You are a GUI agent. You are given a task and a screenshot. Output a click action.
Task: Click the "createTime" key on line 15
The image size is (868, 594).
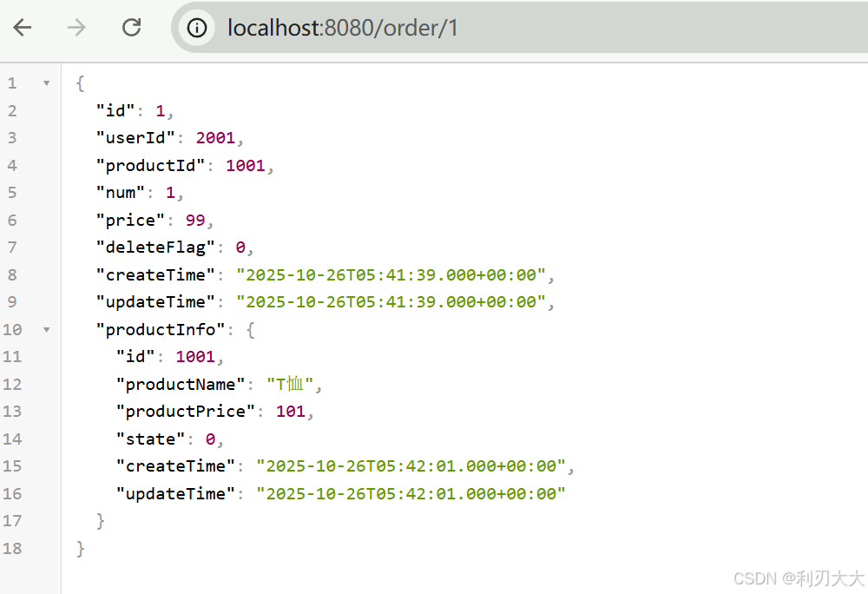coord(175,466)
